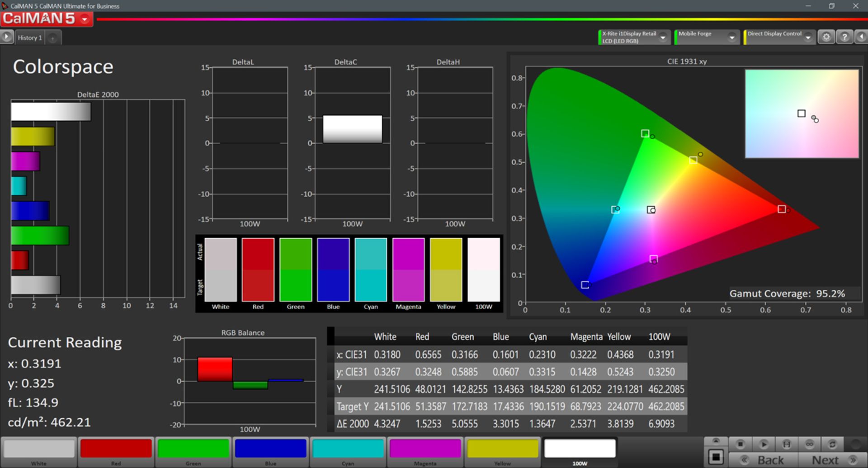The image size is (868, 468).
Task: Select the Green pattern swatch in the bottom strip
Action: pyautogui.click(x=193, y=452)
